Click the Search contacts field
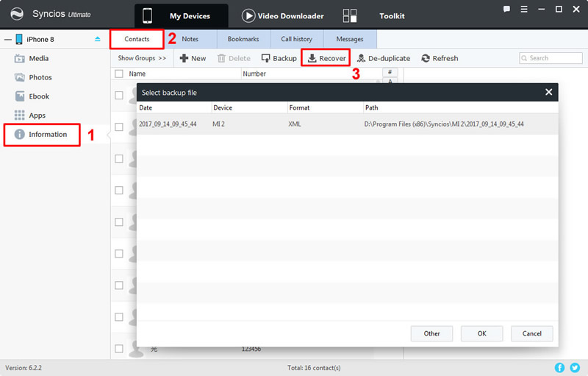Image resolution: width=588 pixels, height=376 pixels. pos(551,58)
